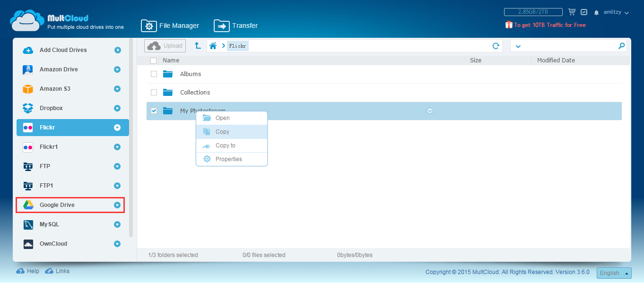Select the FTP drive icon
Image resolution: width=644 pixels, height=283 pixels.
click(28, 166)
